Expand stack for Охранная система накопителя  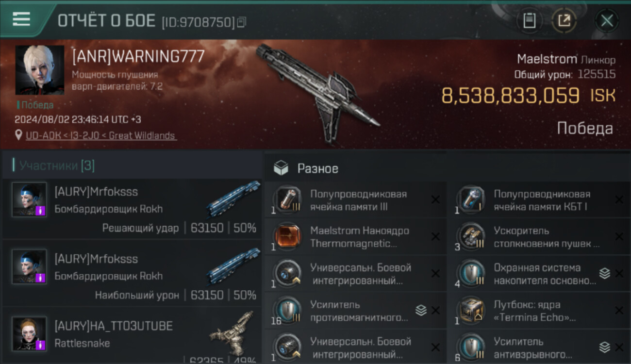click(x=604, y=273)
